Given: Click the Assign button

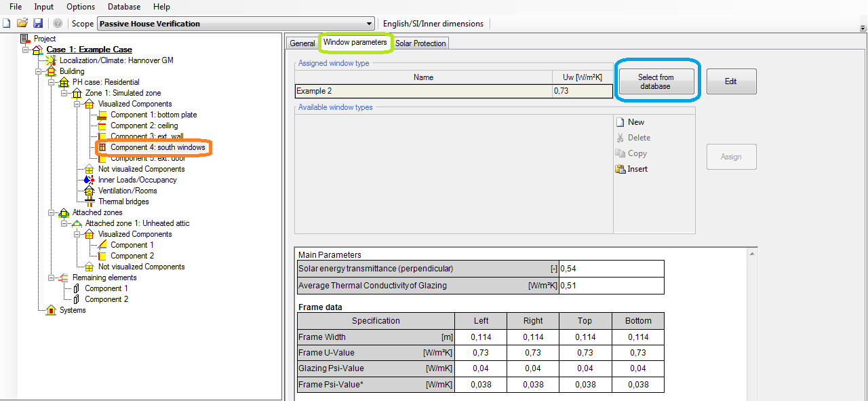Looking at the screenshot, I should pos(731,157).
